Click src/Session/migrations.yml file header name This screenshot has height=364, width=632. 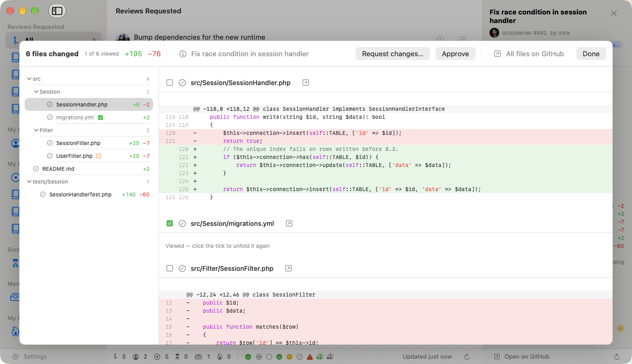232,223
